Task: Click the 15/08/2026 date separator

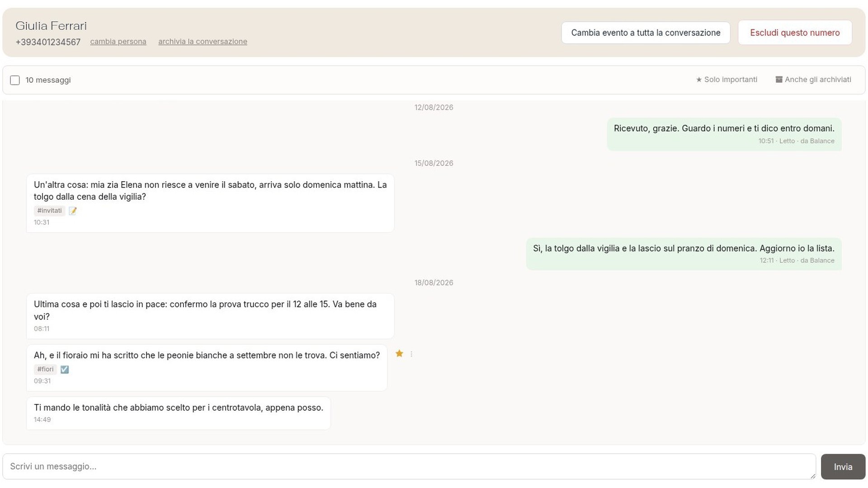Action: [434, 163]
